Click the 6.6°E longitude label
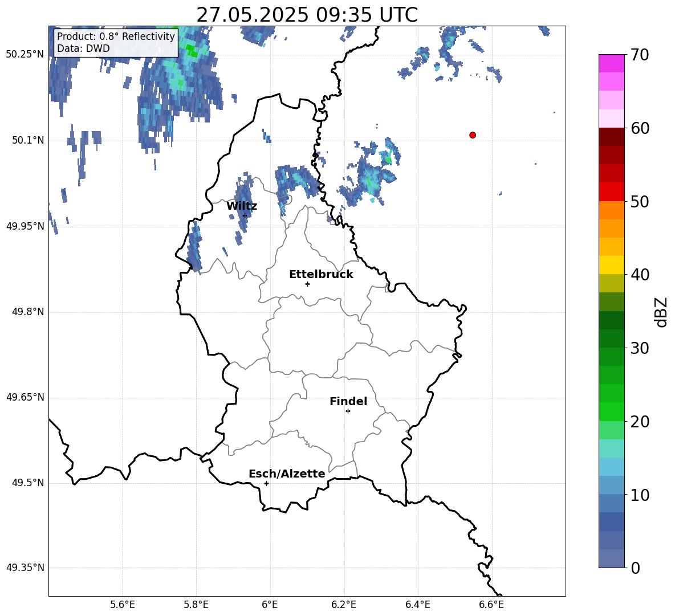The image size is (675, 616). [x=491, y=605]
